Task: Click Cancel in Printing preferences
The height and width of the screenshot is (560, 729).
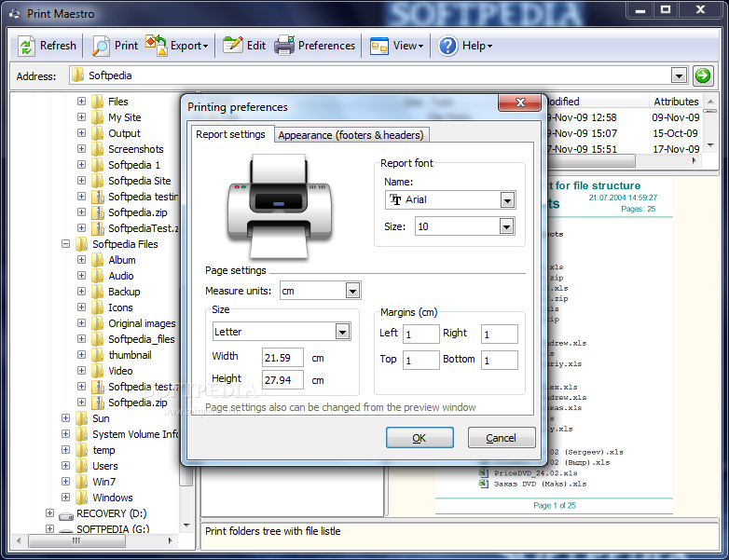Action: (502, 438)
